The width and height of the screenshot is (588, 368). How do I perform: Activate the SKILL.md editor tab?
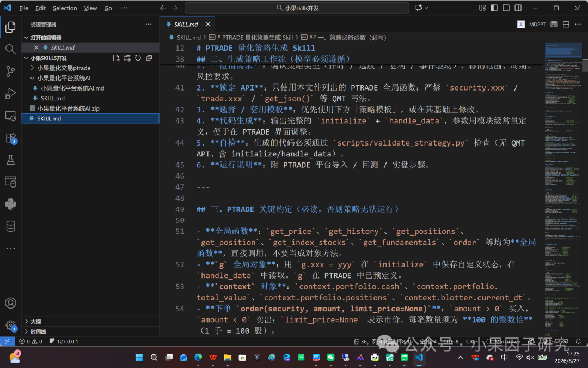pyautogui.click(x=186, y=25)
